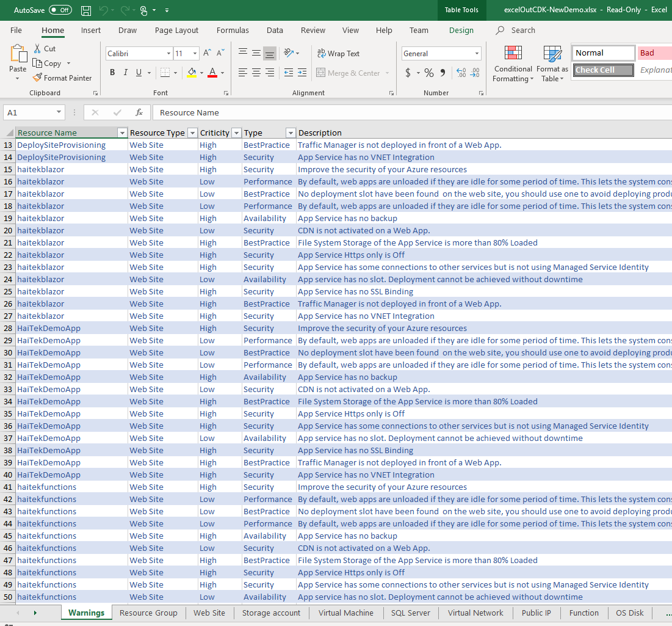
Task: Click the Undo arrow icon
Action: 103,10
